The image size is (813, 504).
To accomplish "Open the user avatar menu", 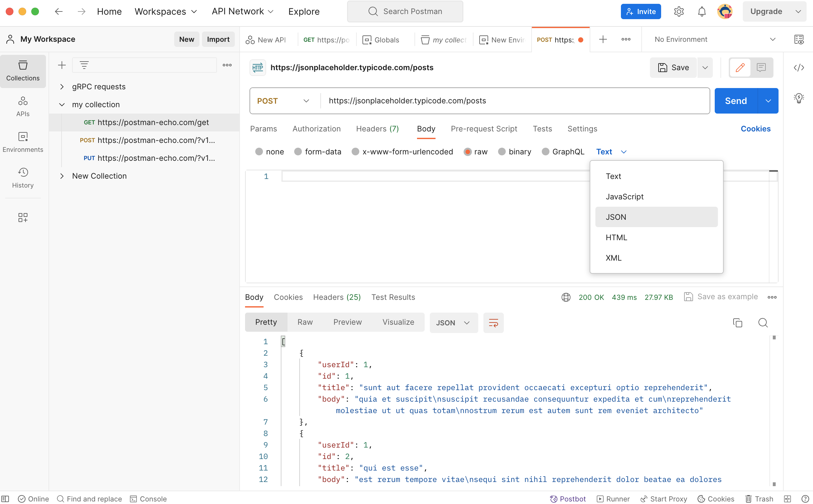I will [x=725, y=11].
